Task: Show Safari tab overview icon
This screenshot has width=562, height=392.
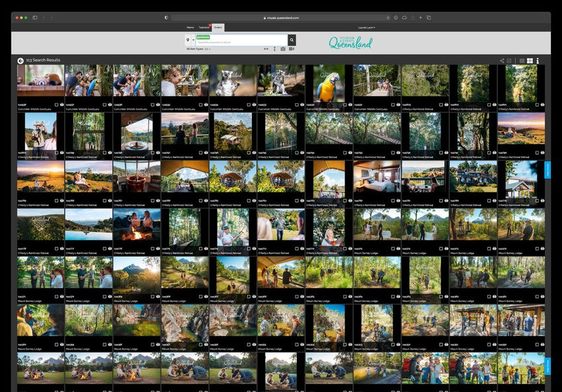Action: tap(428, 18)
